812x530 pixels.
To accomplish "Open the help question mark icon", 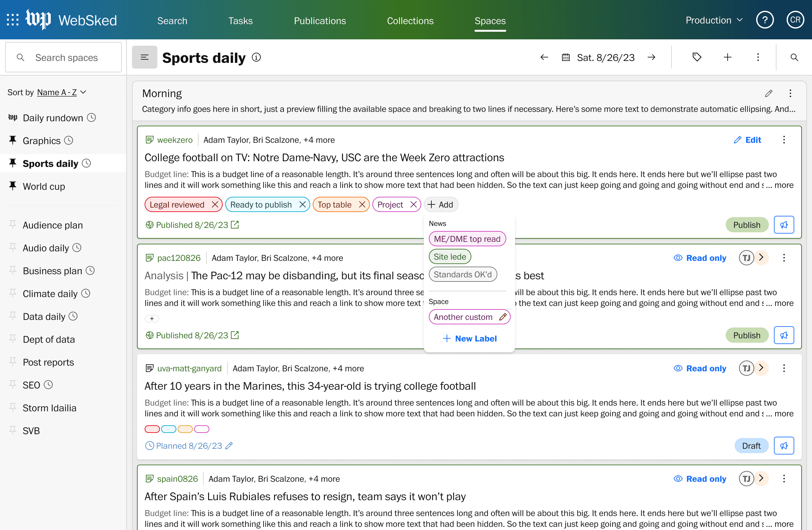I will coord(765,20).
